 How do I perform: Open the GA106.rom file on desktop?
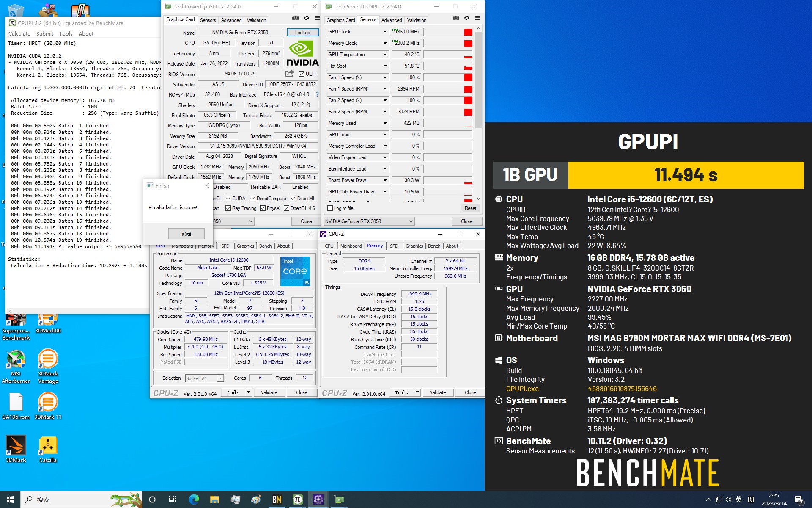(16, 406)
